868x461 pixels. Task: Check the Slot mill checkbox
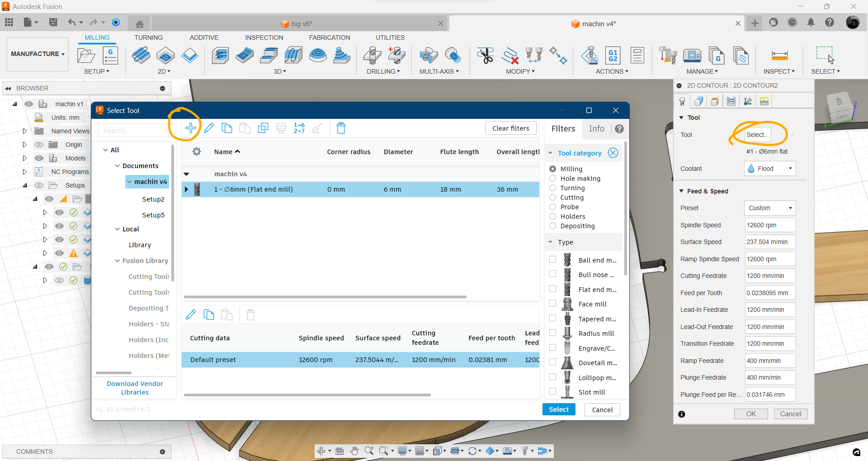pos(552,391)
